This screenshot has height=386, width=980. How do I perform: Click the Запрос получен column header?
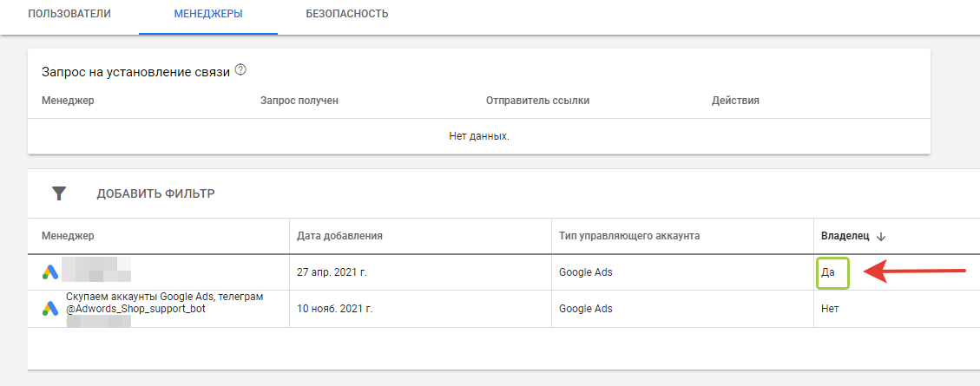pyautogui.click(x=299, y=101)
